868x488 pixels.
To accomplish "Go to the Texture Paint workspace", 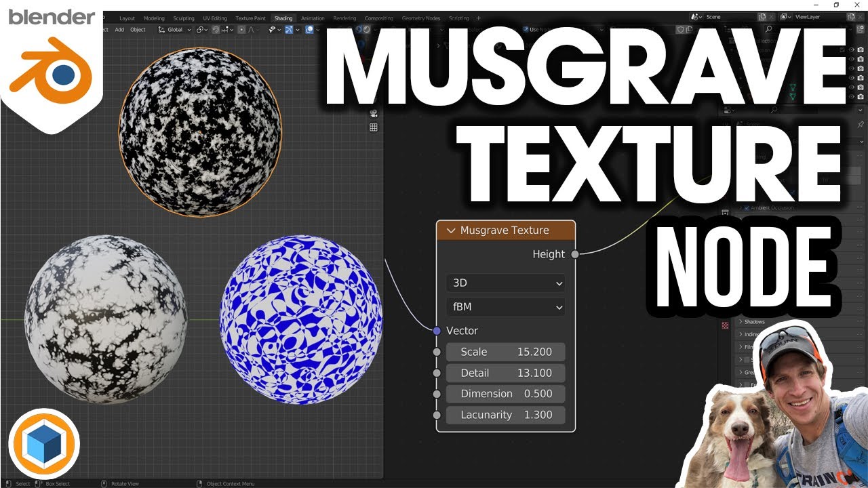I will pyautogui.click(x=250, y=18).
